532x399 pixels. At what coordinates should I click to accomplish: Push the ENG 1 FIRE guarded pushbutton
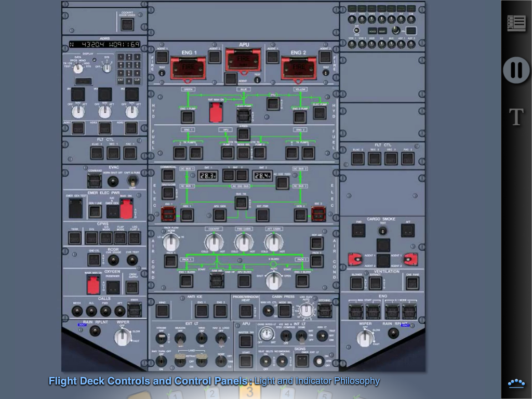tap(188, 69)
